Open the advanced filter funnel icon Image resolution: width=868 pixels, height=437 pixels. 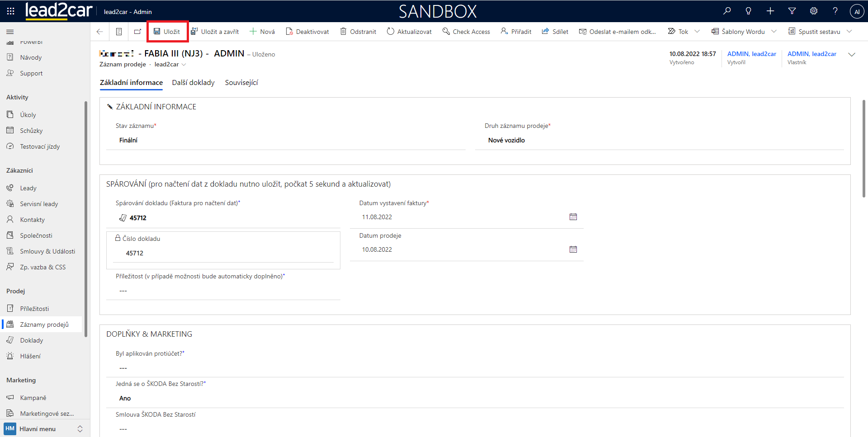(792, 11)
